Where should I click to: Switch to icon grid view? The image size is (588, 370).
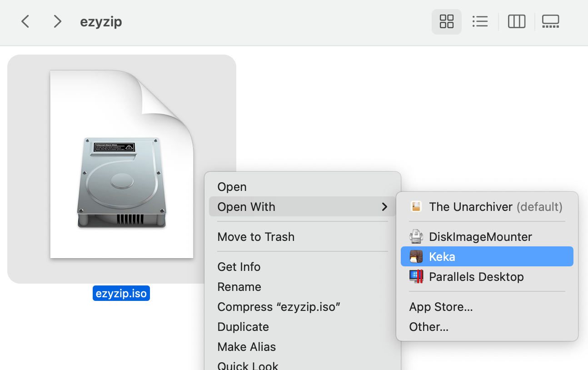click(x=446, y=21)
